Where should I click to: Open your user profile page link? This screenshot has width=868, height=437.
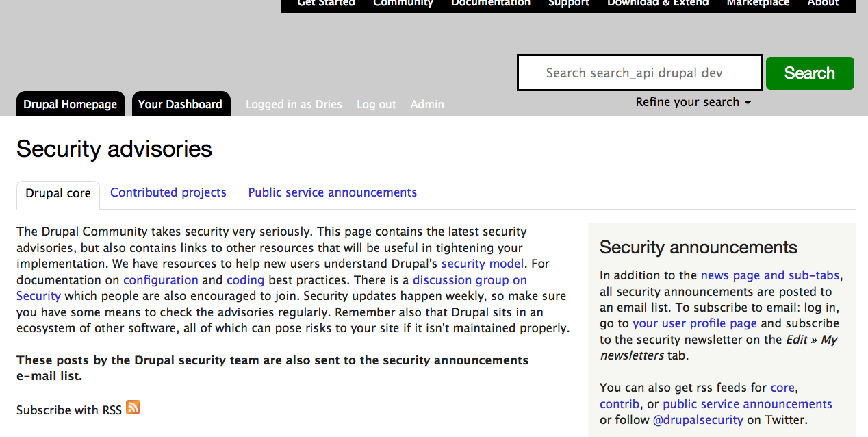pyautogui.click(x=695, y=323)
